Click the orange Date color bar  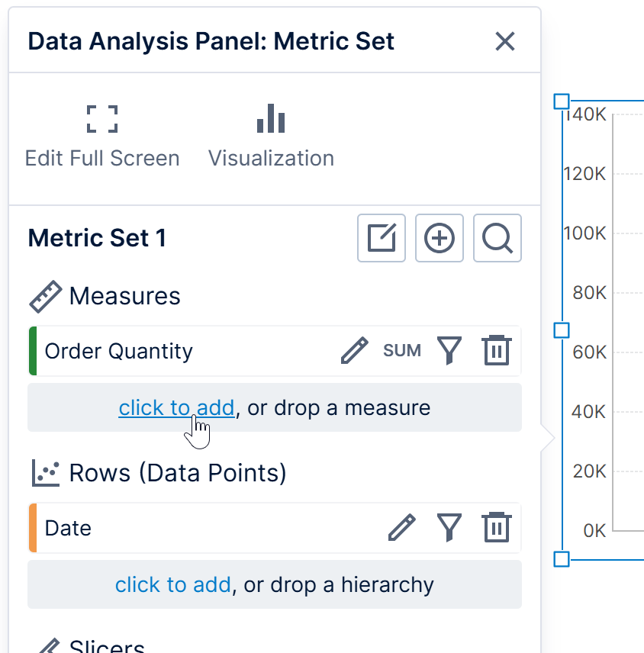[x=33, y=527]
